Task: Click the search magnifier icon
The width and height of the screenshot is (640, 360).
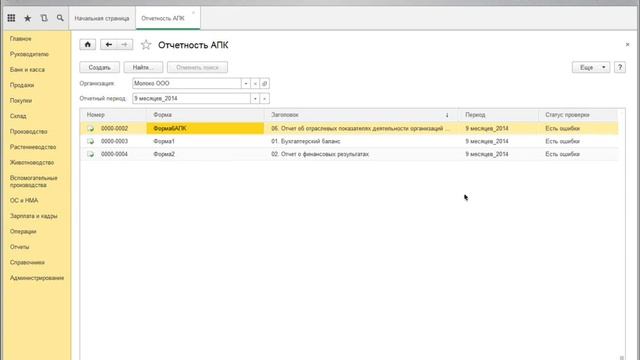Action: click(60, 18)
